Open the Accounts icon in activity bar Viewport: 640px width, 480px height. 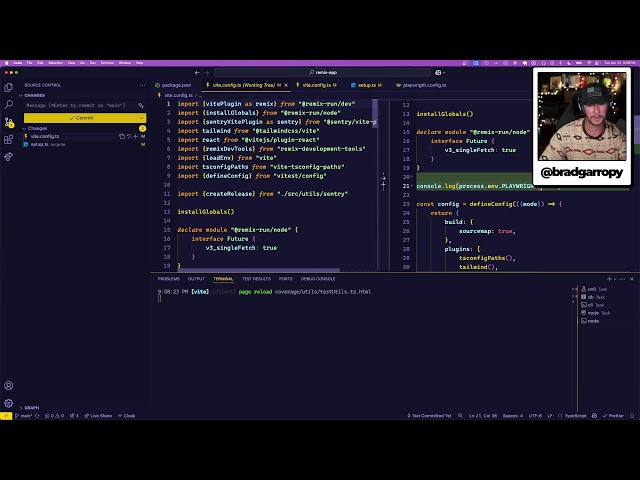pyautogui.click(x=8, y=386)
